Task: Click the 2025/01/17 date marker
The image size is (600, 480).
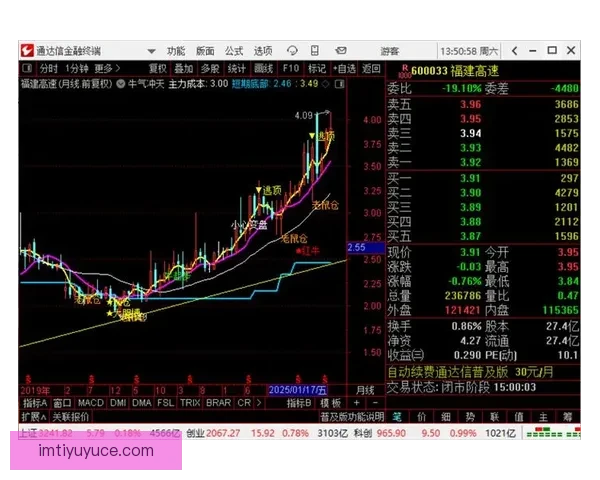Action: (298, 390)
